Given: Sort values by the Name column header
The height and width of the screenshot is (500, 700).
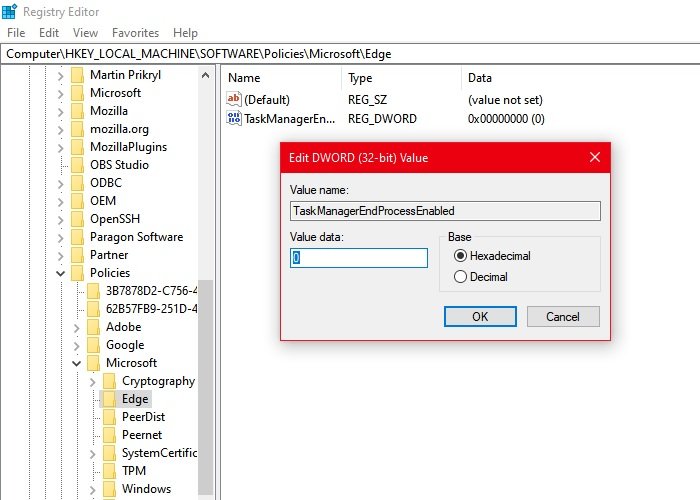Looking at the screenshot, I should (x=282, y=78).
